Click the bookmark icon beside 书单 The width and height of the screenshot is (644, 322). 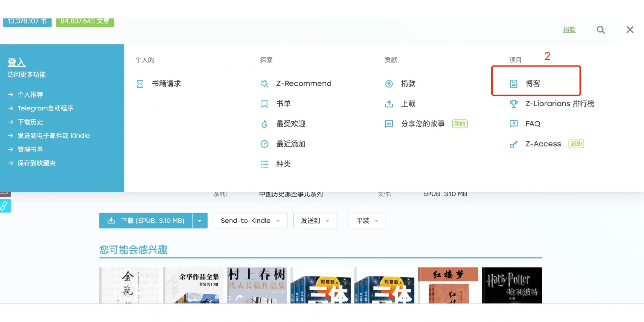(x=264, y=104)
